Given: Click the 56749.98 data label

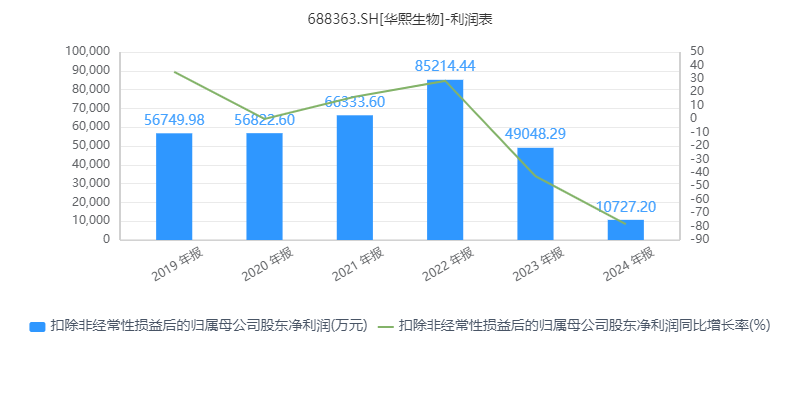Looking at the screenshot, I should pos(174,120).
